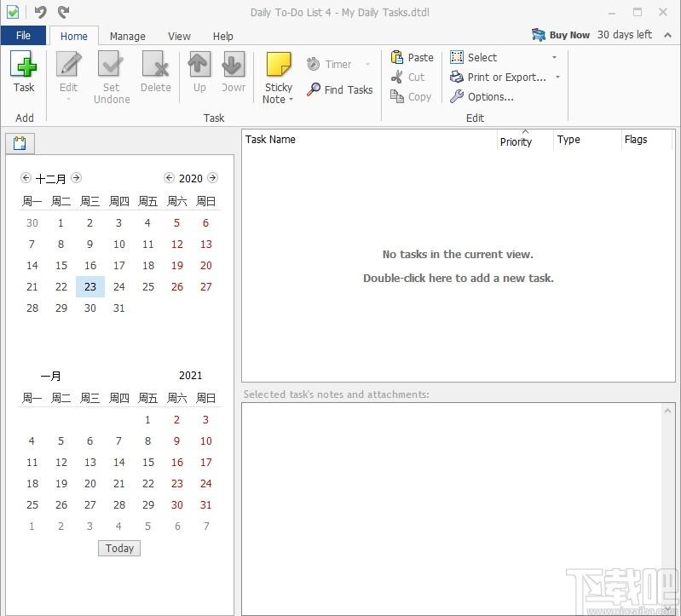Click the Delete task icon
The image size is (681, 616).
[x=155, y=64]
